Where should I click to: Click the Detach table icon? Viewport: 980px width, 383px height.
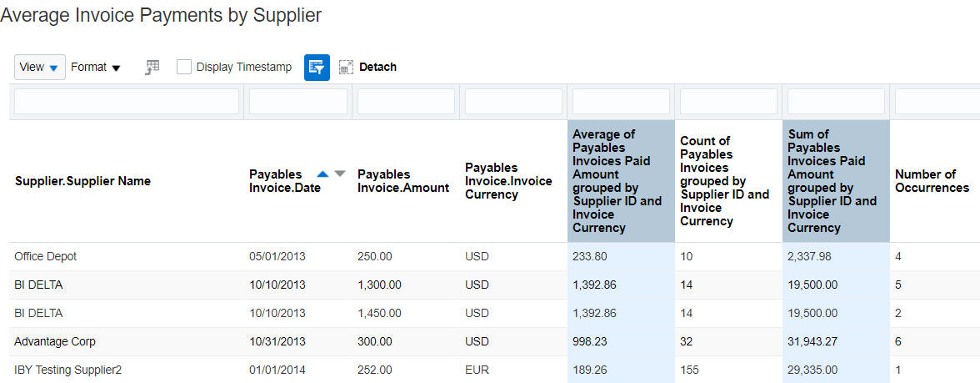coord(347,68)
